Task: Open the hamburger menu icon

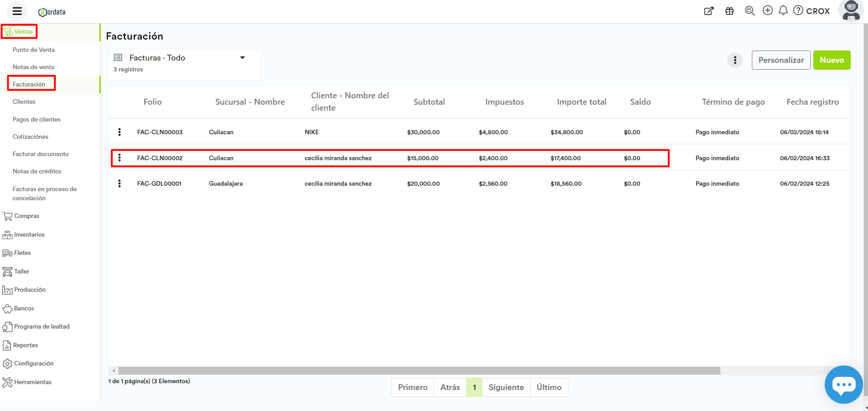Action: (x=17, y=11)
